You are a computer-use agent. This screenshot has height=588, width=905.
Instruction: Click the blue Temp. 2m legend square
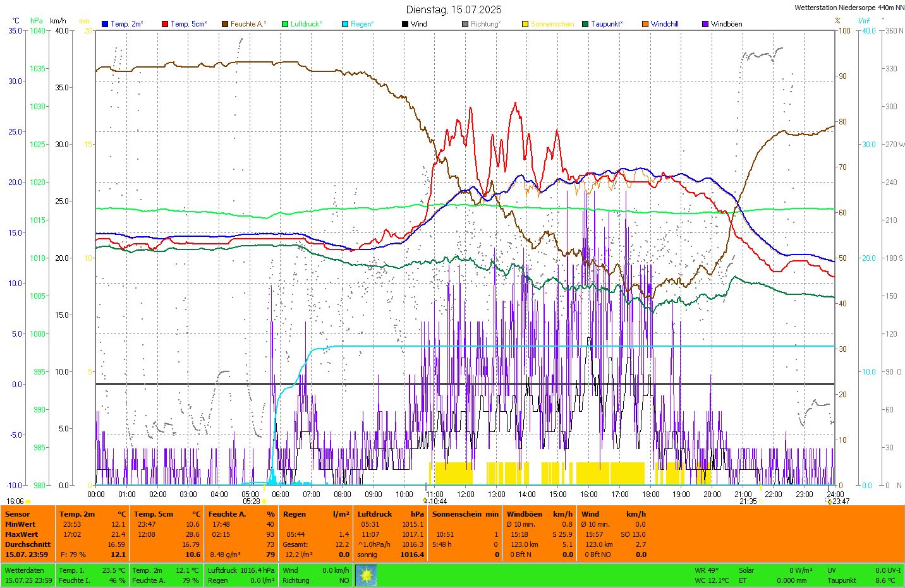click(x=105, y=24)
